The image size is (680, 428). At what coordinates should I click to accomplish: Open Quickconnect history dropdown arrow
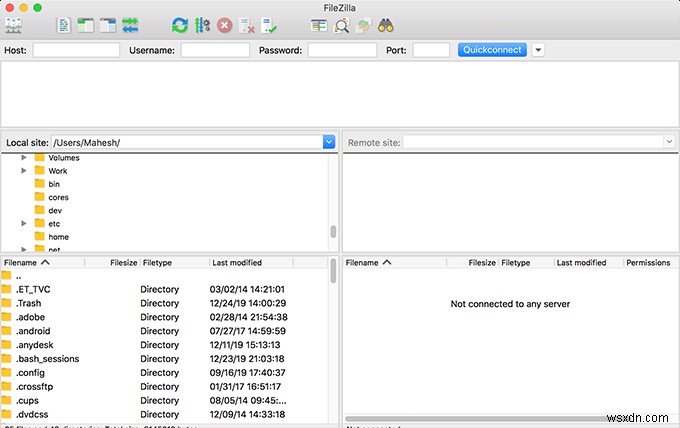(x=538, y=50)
